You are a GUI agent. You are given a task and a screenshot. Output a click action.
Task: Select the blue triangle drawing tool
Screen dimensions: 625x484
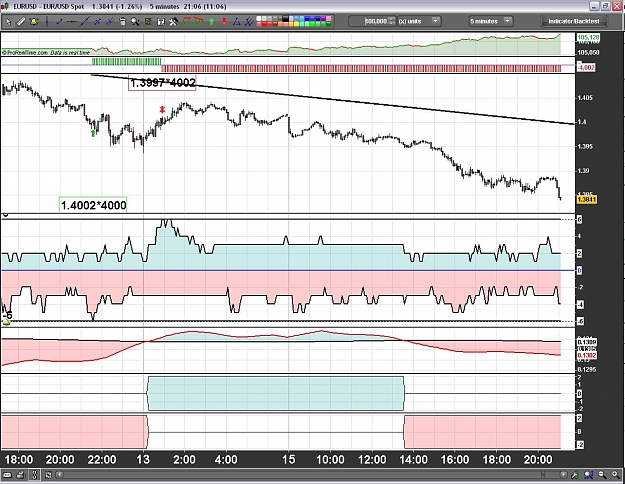coord(236,22)
